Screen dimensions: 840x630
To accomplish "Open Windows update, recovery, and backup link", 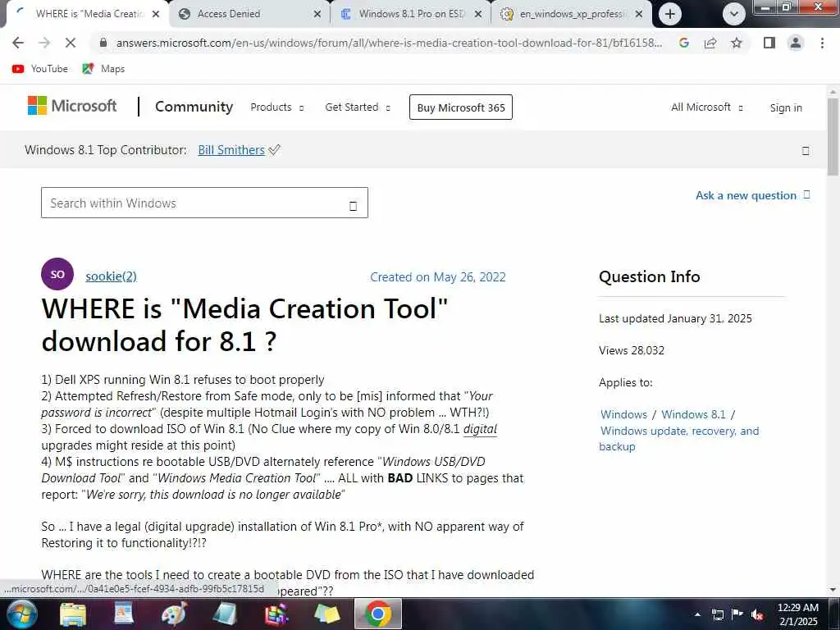I will tap(679, 439).
